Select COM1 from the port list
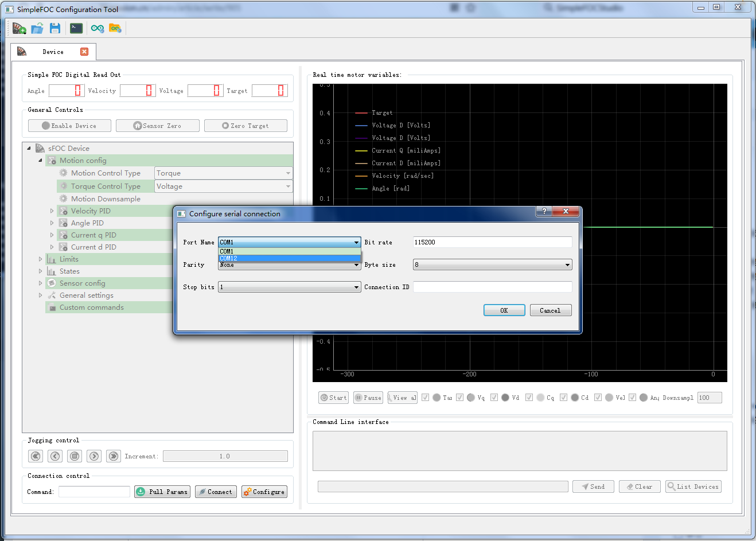The width and height of the screenshot is (756, 541). (x=290, y=251)
